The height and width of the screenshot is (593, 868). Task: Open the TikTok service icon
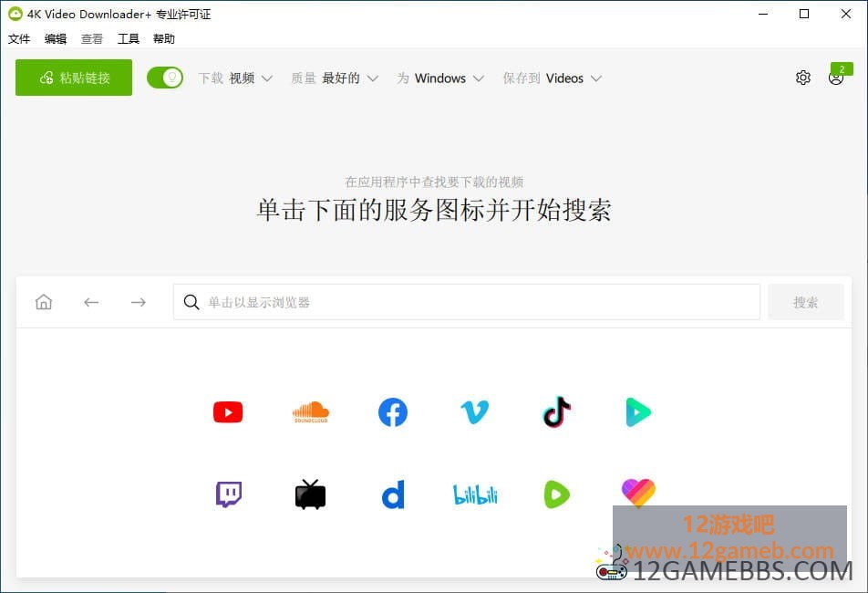pyautogui.click(x=557, y=412)
